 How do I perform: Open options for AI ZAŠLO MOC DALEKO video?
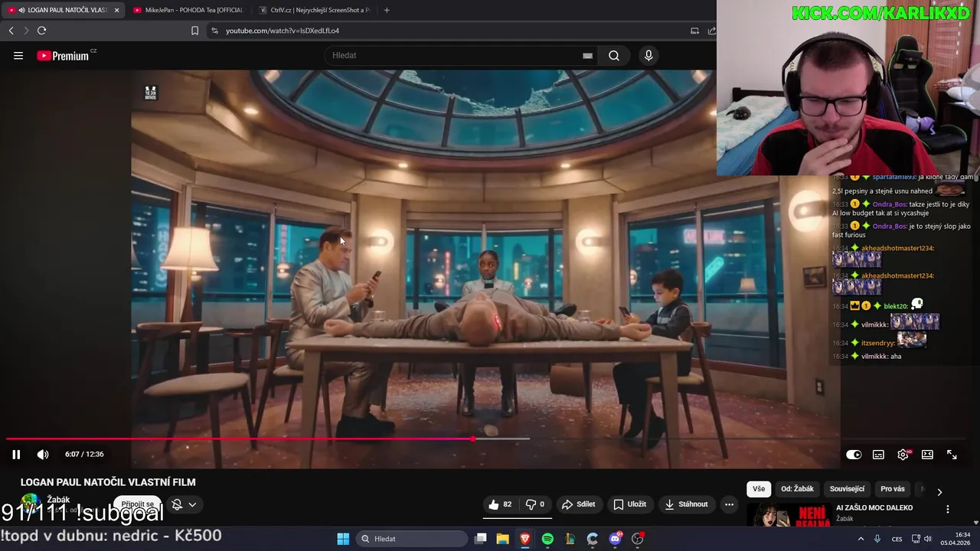[x=947, y=509]
